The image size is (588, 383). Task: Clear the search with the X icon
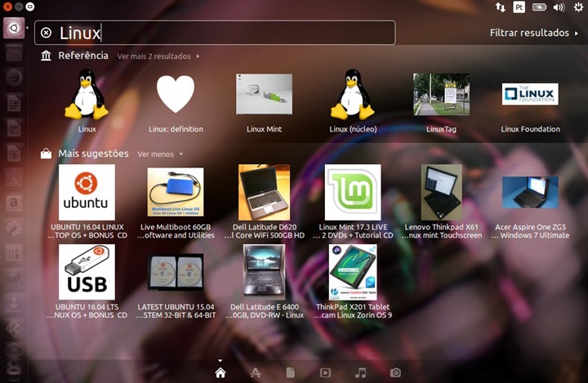point(46,33)
